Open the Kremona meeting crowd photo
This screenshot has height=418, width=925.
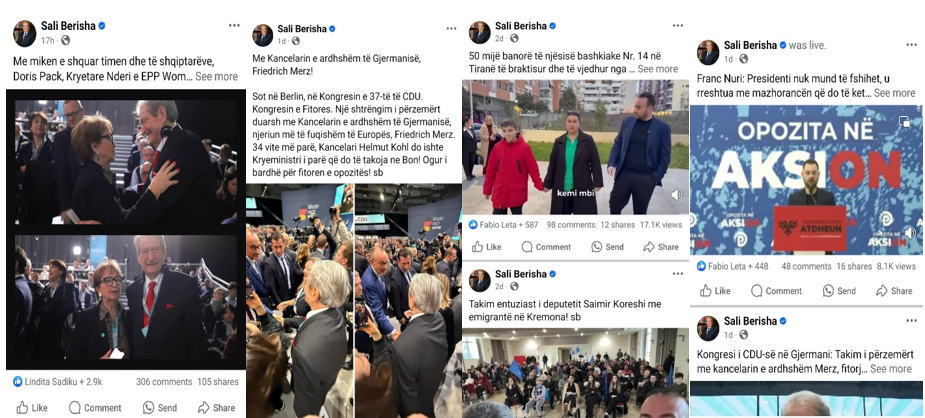(x=575, y=373)
